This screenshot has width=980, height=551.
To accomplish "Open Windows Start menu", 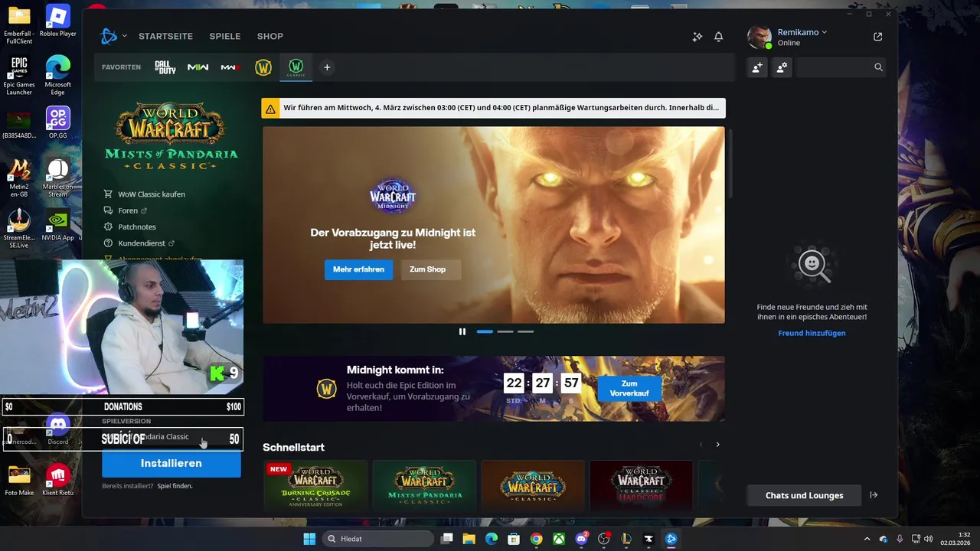I will click(x=309, y=539).
